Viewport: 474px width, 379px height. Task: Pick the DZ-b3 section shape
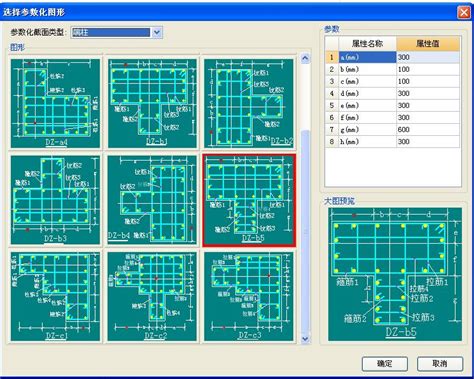click(55, 200)
